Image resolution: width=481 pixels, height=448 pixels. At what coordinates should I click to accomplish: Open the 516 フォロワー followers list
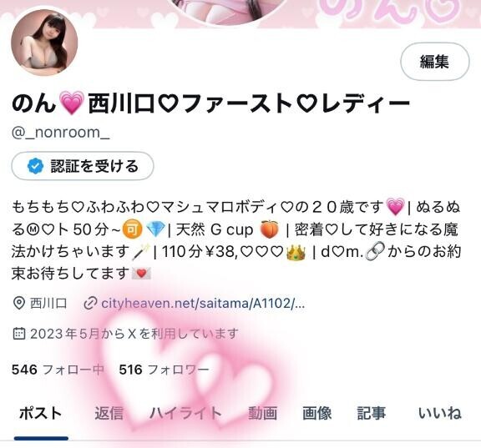point(164,370)
